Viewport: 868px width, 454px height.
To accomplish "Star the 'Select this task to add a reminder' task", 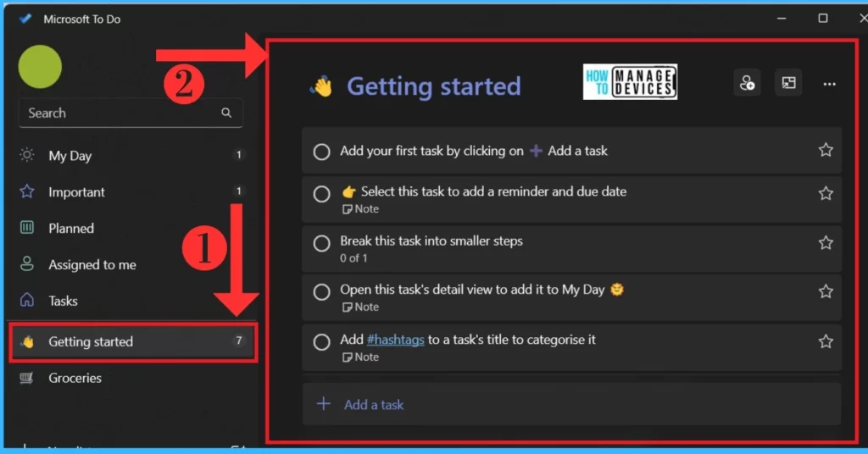I will point(826,193).
